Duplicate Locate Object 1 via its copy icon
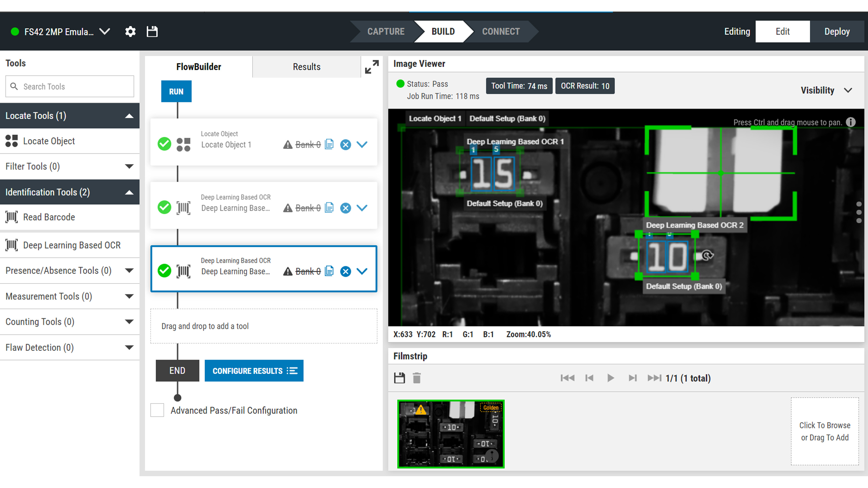 pyautogui.click(x=329, y=144)
